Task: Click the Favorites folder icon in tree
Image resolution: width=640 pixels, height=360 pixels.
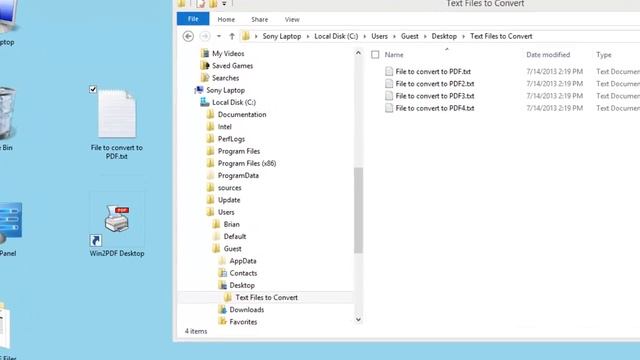Action: click(x=223, y=322)
